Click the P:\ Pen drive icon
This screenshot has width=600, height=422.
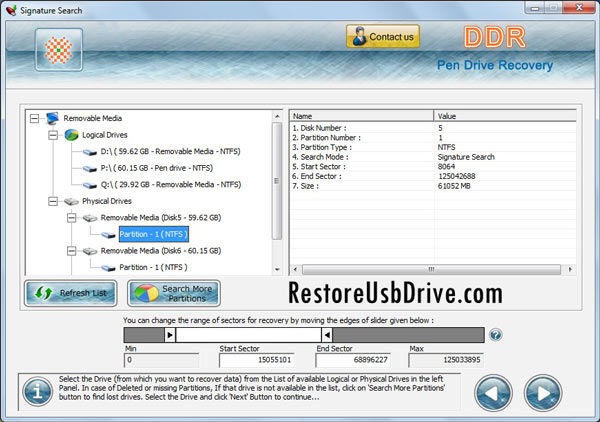point(90,168)
